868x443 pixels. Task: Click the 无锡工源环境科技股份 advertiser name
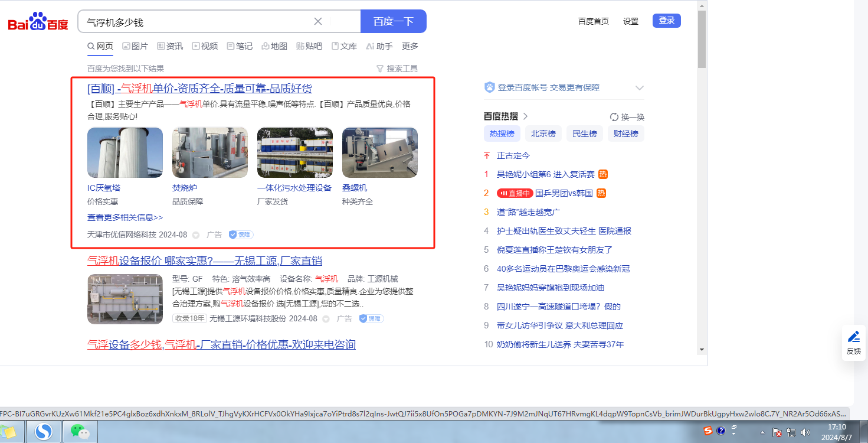pyautogui.click(x=248, y=318)
